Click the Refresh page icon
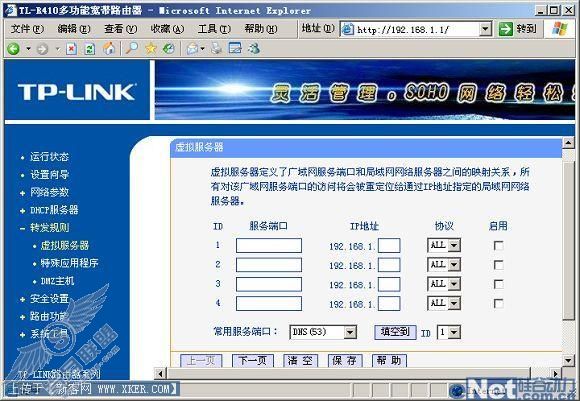Screen dimensions: 580x401 (x=90, y=48)
